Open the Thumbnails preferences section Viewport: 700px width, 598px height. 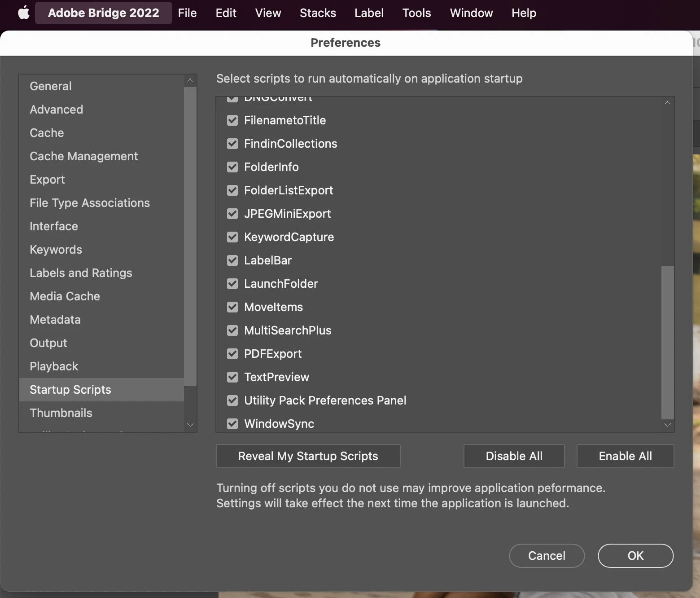coord(101,413)
